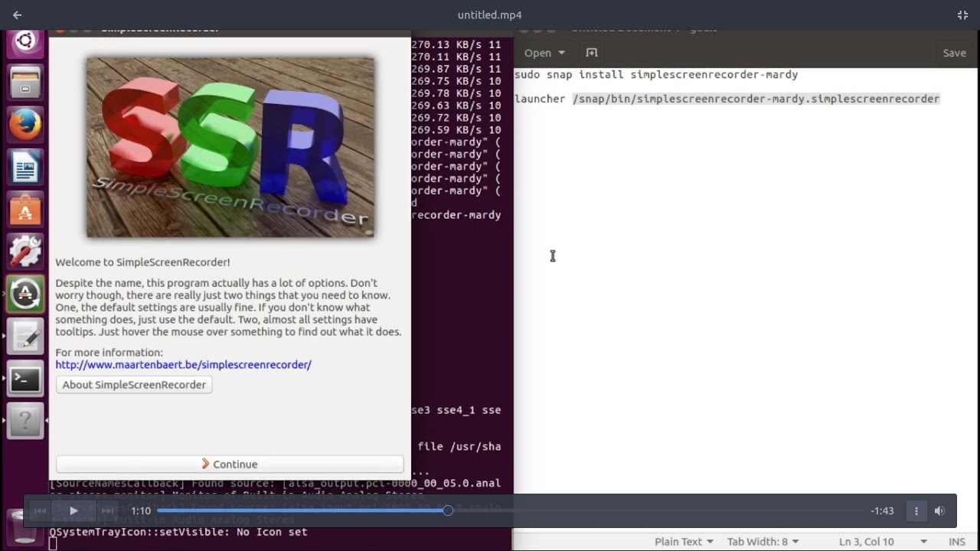Screen dimensions: 980x551
Task: Click 'For more information:' text in SSR window
Action: pos(109,353)
